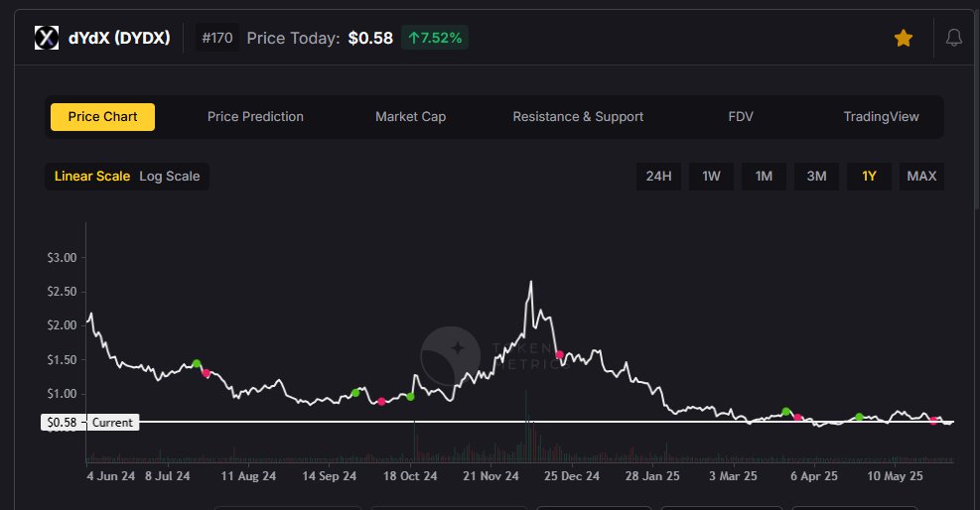
Task: Set chart range to 24H
Action: point(658,176)
